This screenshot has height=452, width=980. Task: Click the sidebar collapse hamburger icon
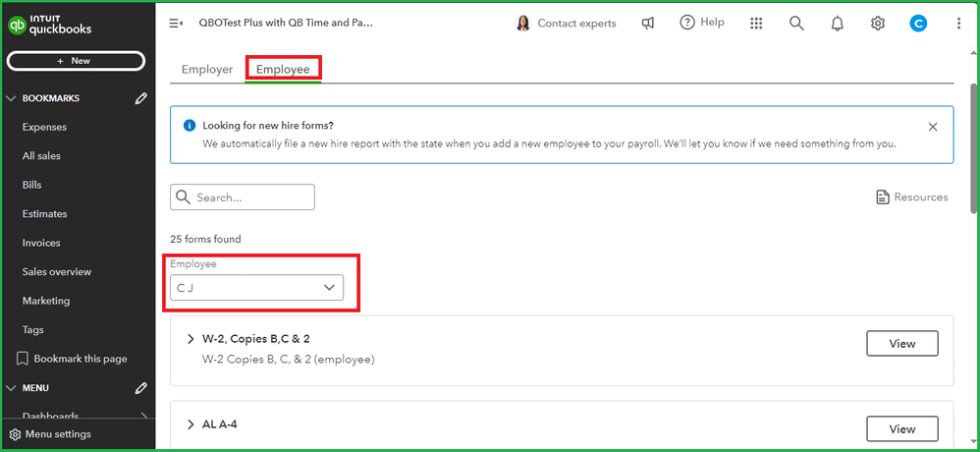click(x=176, y=23)
